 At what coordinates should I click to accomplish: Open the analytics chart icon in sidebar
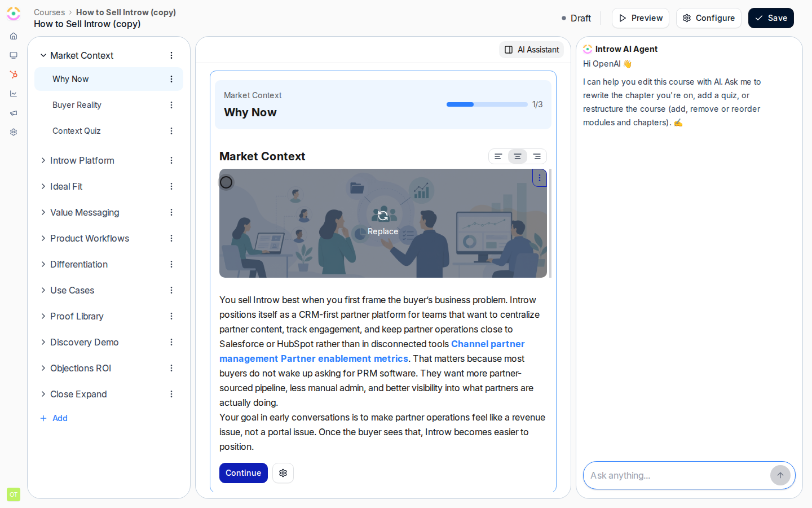tap(14, 94)
